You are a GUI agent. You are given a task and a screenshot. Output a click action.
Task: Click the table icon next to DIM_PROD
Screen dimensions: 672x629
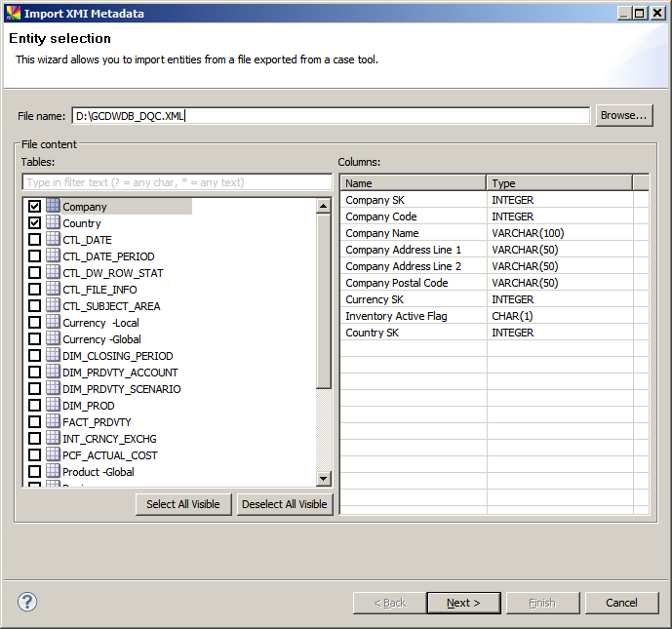point(53,405)
